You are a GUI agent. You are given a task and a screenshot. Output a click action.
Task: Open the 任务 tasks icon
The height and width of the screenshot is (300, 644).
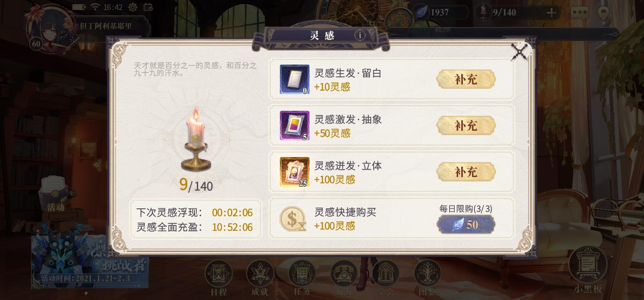pyautogui.click(x=302, y=273)
